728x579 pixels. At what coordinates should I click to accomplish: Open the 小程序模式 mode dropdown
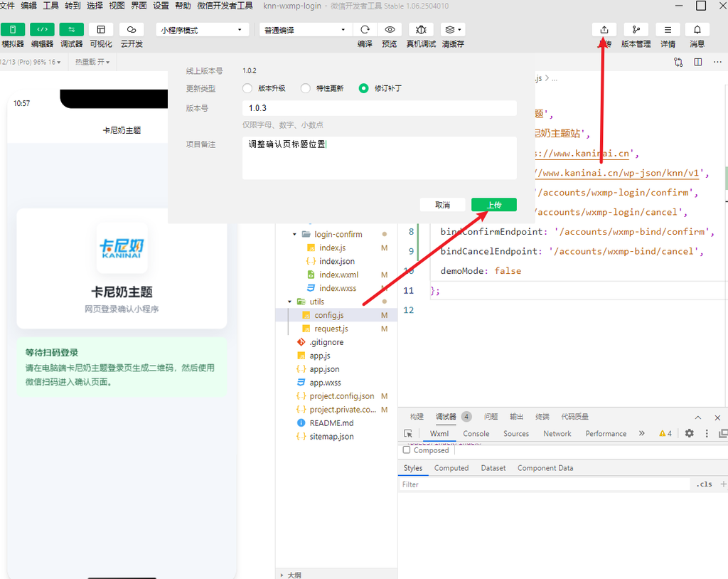[201, 30]
